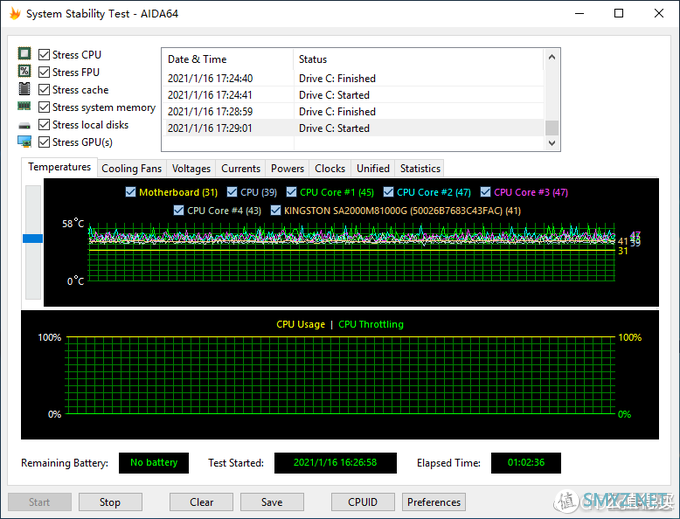
Task: Toggle the KINGSTON SA2000M81000G temperature checkbox
Action: [x=275, y=210]
